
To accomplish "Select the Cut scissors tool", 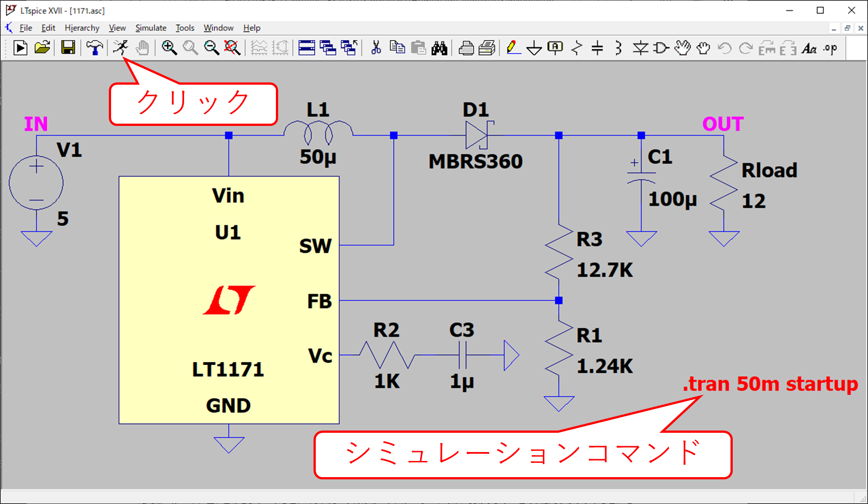I will click(x=376, y=47).
